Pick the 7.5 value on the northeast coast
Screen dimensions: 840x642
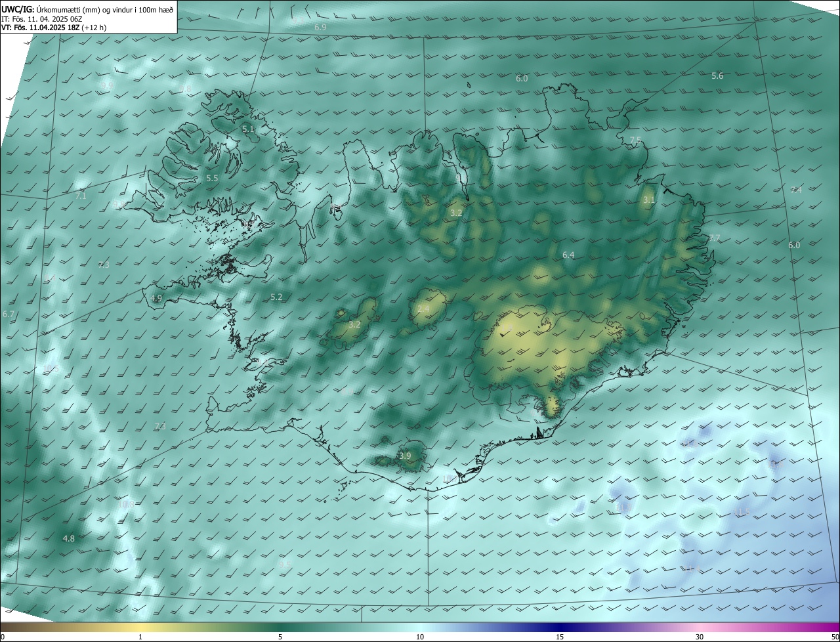[x=635, y=140]
